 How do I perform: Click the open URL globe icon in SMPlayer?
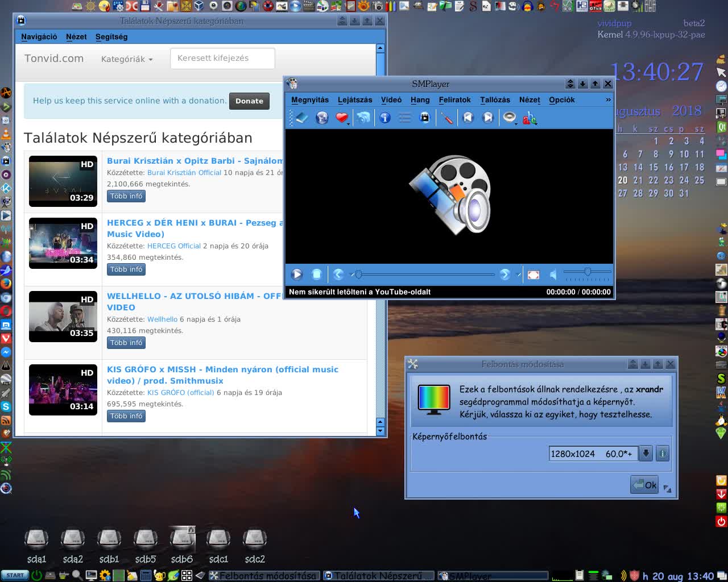click(322, 118)
